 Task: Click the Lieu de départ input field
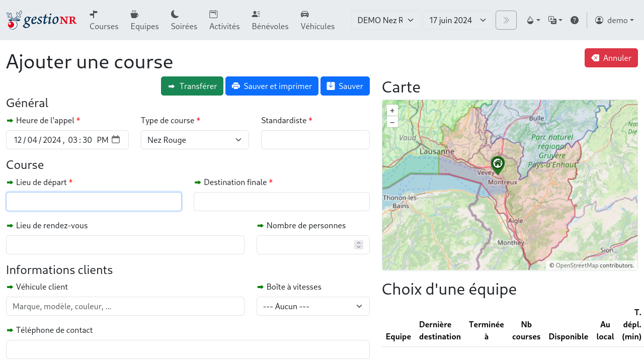(94, 201)
